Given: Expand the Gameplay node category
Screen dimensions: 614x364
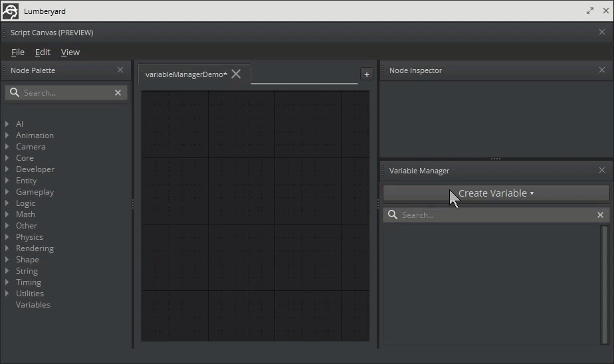Looking at the screenshot, I should [x=7, y=191].
